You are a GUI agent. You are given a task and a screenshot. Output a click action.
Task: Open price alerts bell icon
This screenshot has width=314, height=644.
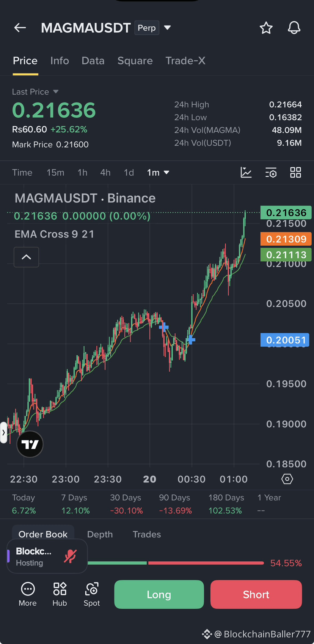(x=294, y=28)
